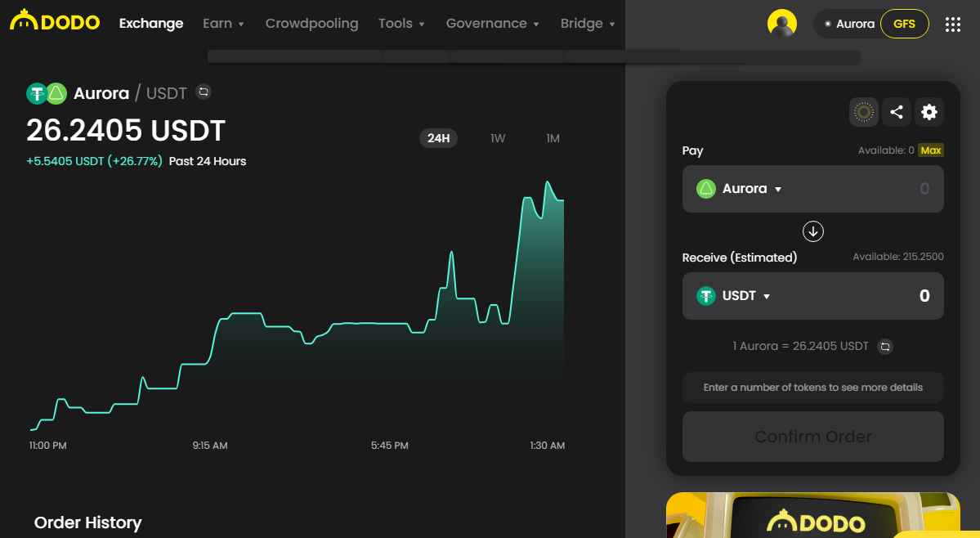Click the Past 24 Hours label
The height and width of the screenshot is (538, 980).
[208, 161]
